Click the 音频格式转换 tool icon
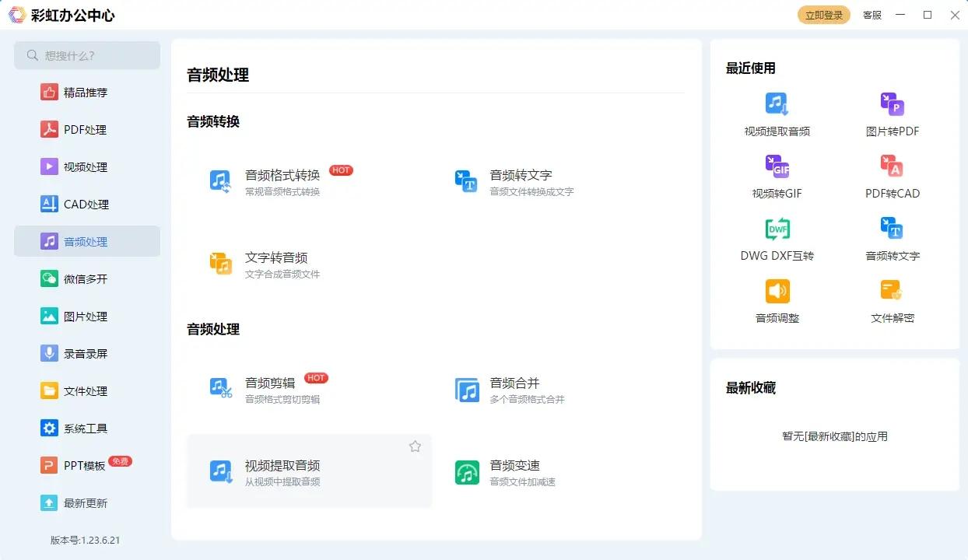Screen dimensions: 968x560 click(221, 181)
